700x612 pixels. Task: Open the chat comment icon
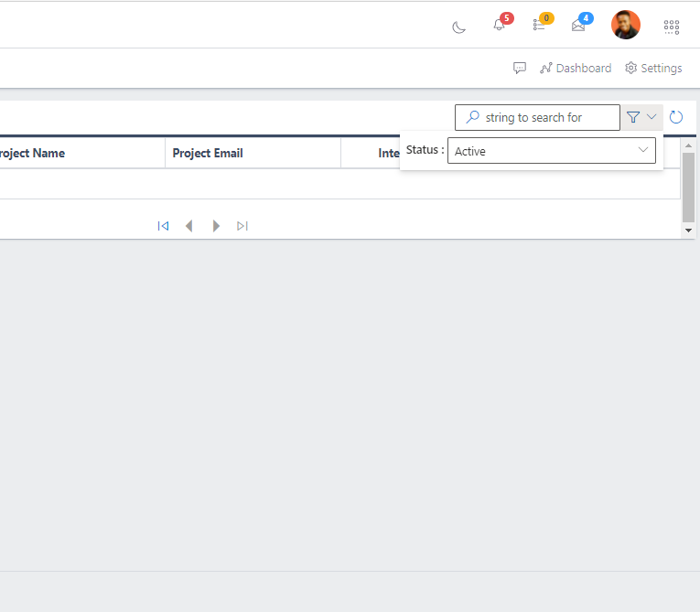[x=520, y=69]
